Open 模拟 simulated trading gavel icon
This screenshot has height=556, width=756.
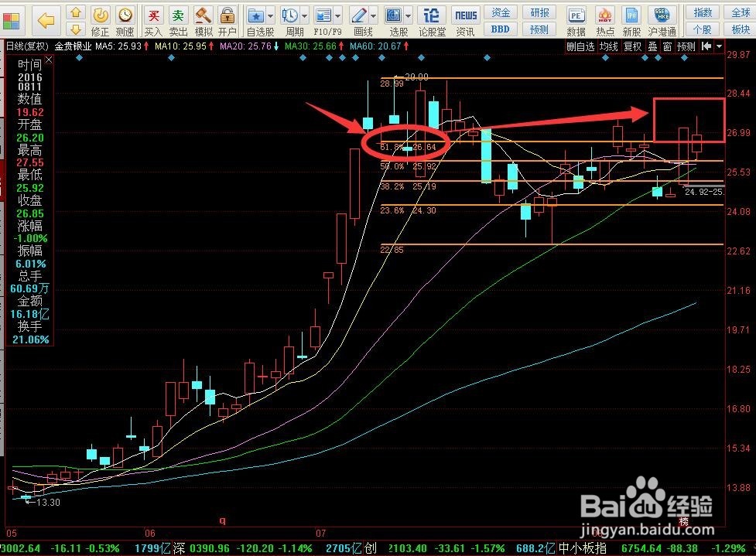click(203, 21)
